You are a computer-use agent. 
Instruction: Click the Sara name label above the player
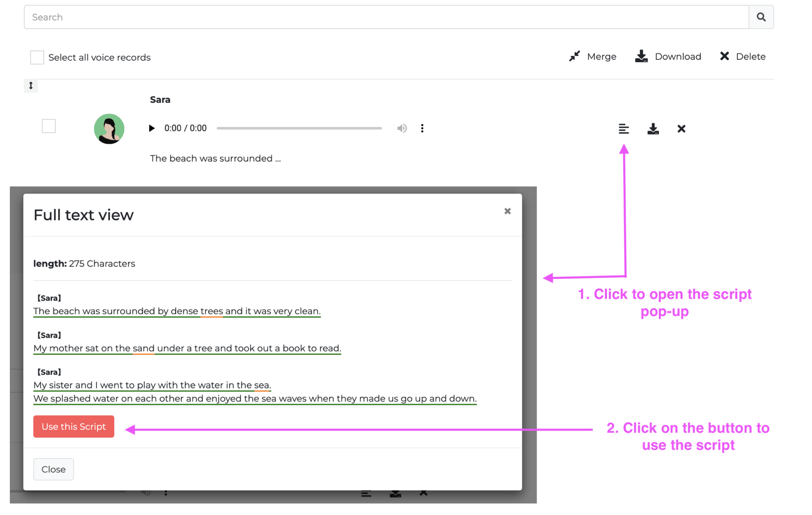click(160, 100)
